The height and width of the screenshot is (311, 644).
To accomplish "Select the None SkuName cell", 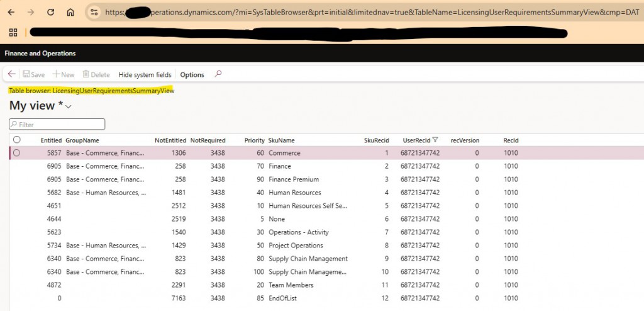I will pyautogui.click(x=277, y=219).
